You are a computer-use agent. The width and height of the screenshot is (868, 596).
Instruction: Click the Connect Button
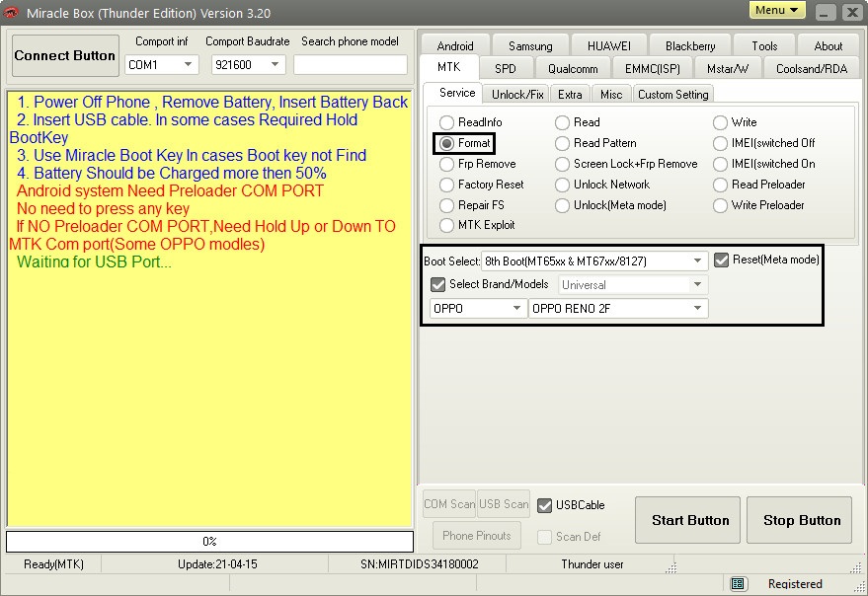[x=65, y=55]
